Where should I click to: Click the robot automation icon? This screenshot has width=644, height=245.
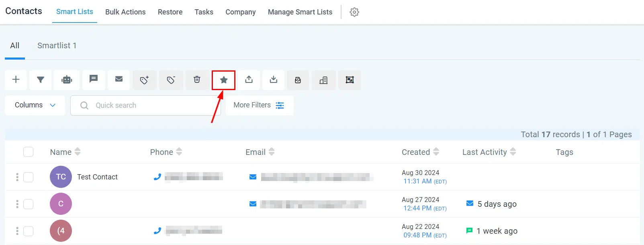point(67,80)
